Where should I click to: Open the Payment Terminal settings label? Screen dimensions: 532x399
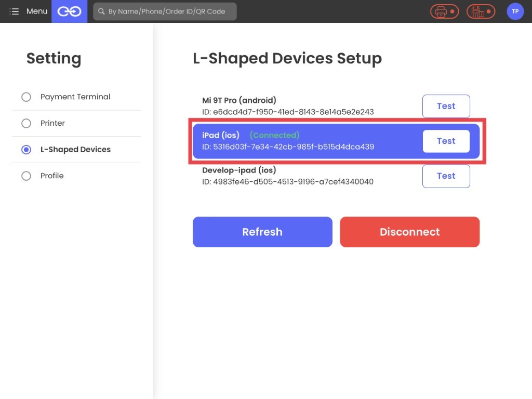(75, 97)
